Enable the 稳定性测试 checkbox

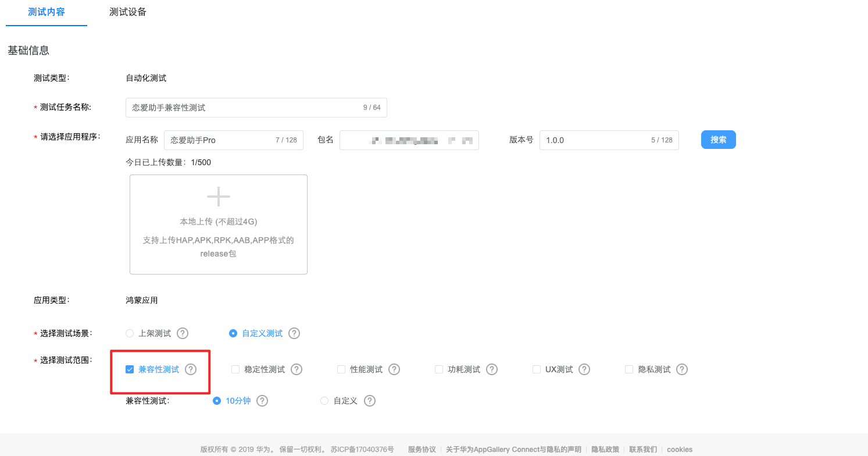(x=235, y=369)
